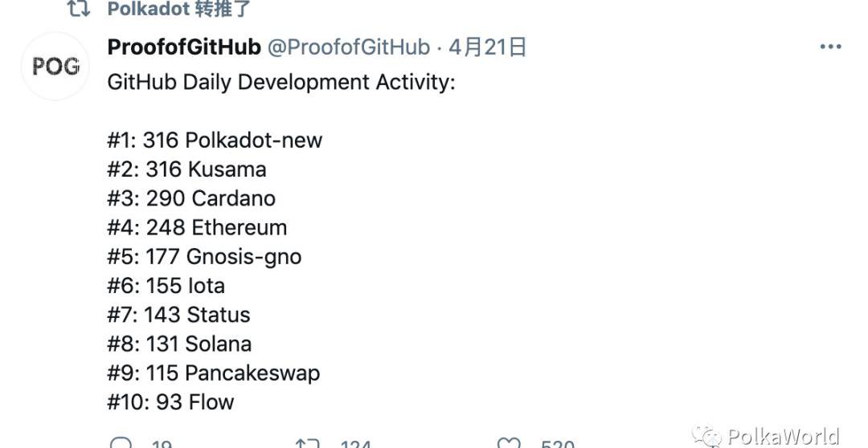This screenshot has width=868, height=448.
Task: Click the retweet arrows beside Polkadot 转推了
Action: coord(78,9)
